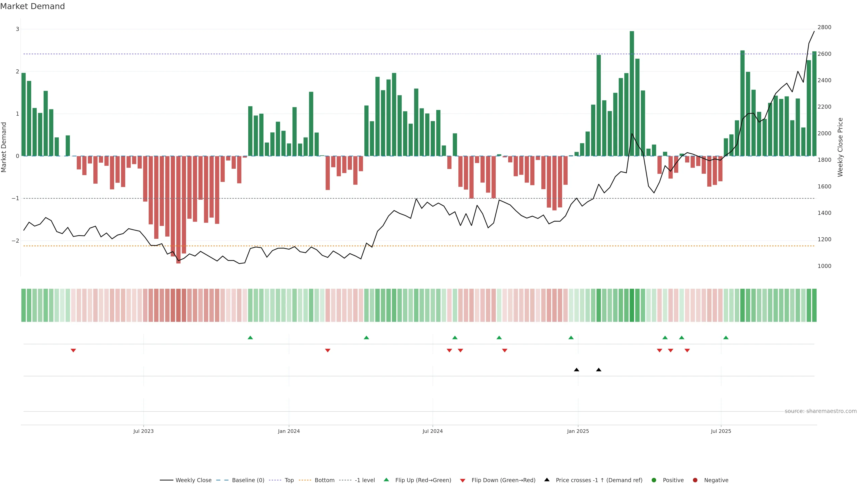Click the first black triangle crossing marker
This screenshot has height=488, width=868.
click(x=577, y=370)
